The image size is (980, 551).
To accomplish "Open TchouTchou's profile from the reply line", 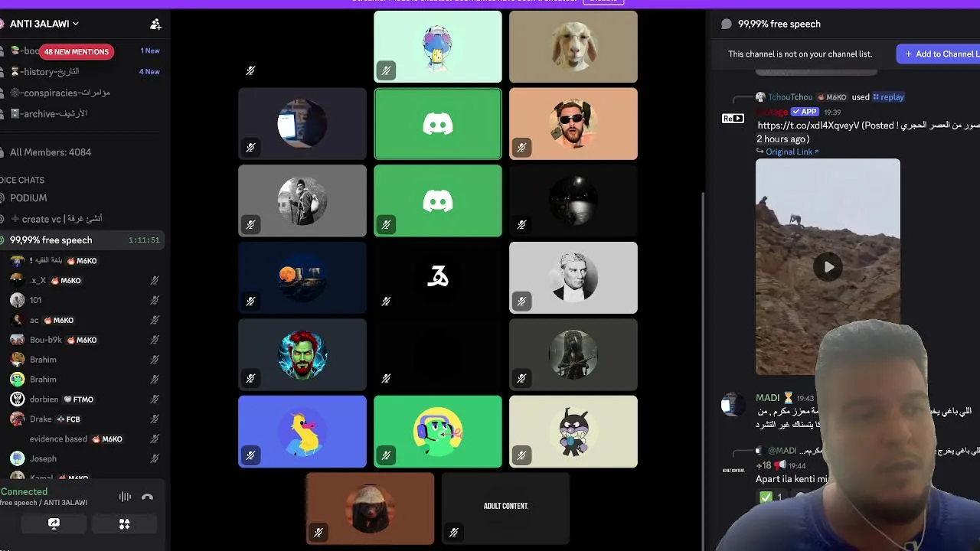I will (x=790, y=97).
